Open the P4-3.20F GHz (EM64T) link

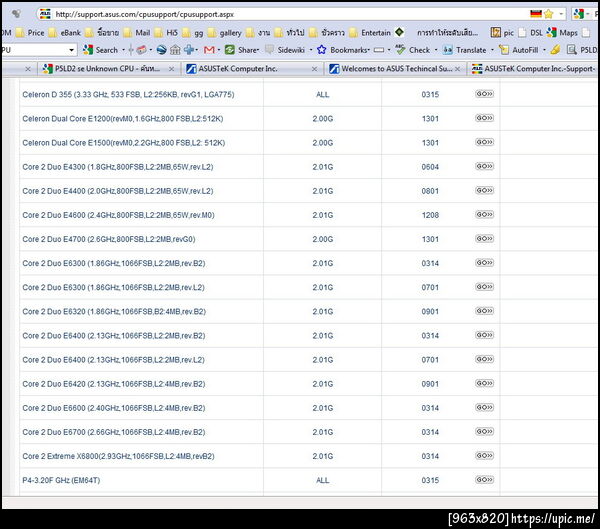pyautogui.click(x=61, y=480)
